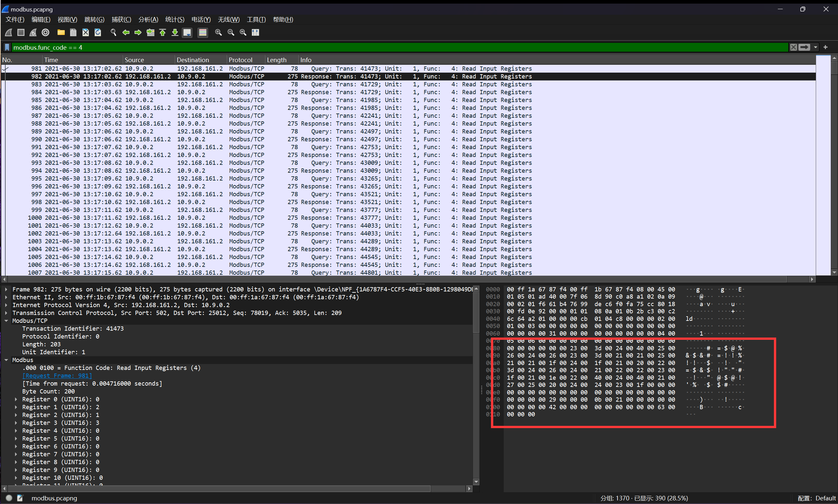Select Transaction Identifier: 41473 field
Image resolution: width=838 pixels, height=504 pixels.
coord(73,328)
